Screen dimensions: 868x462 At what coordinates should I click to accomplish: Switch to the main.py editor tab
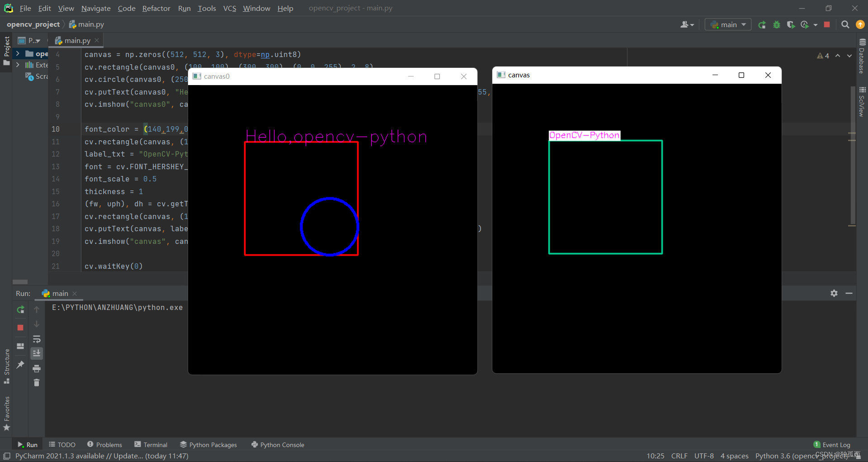coord(77,40)
